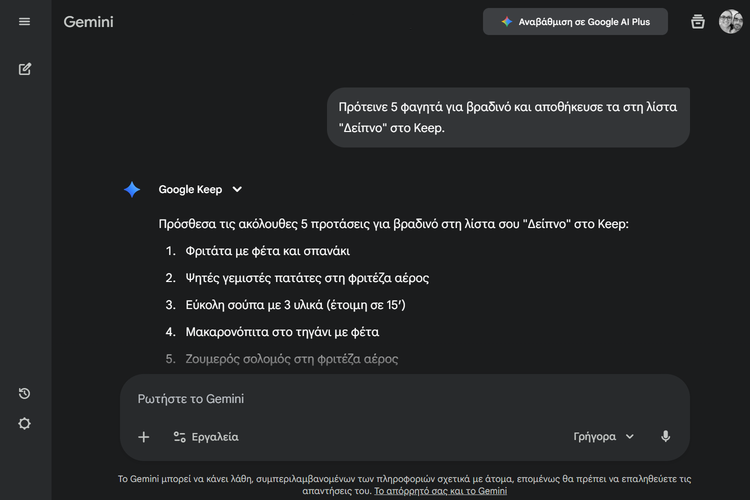Click the microphone voice input icon

[x=665, y=437]
